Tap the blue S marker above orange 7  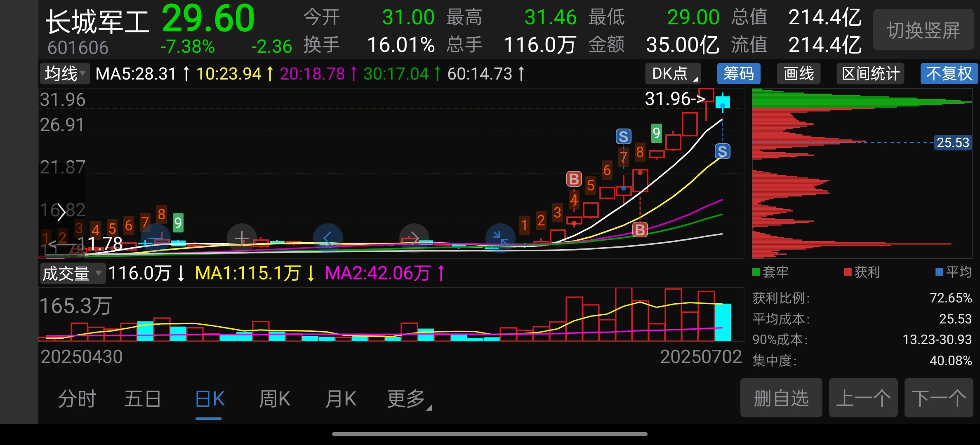pyautogui.click(x=623, y=136)
